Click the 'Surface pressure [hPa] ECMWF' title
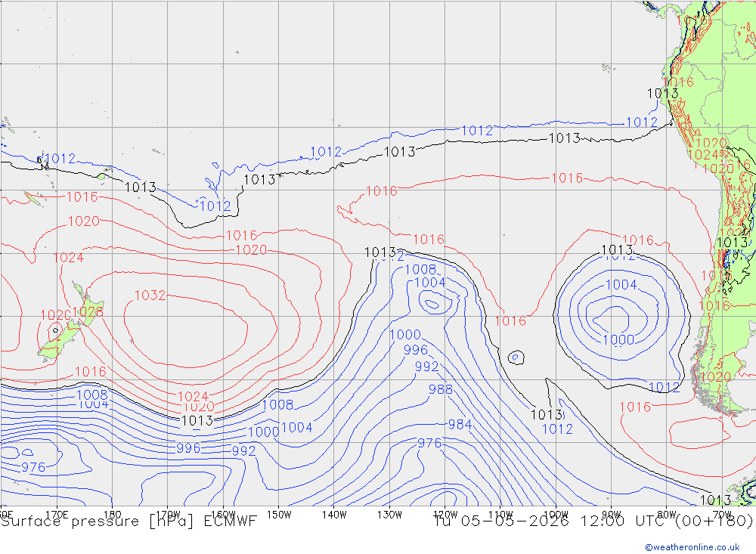Viewport: 756px width, 554px height. tap(129, 522)
